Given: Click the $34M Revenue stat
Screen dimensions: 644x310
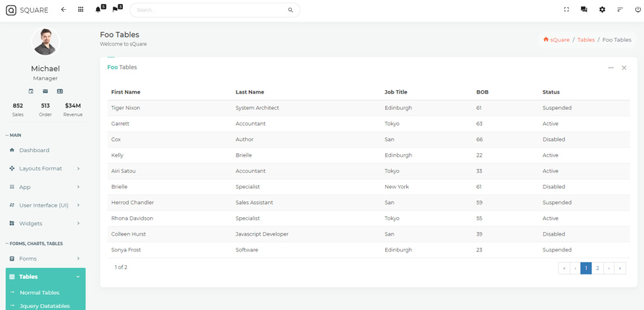Looking at the screenshot, I should [x=73, y=110].
